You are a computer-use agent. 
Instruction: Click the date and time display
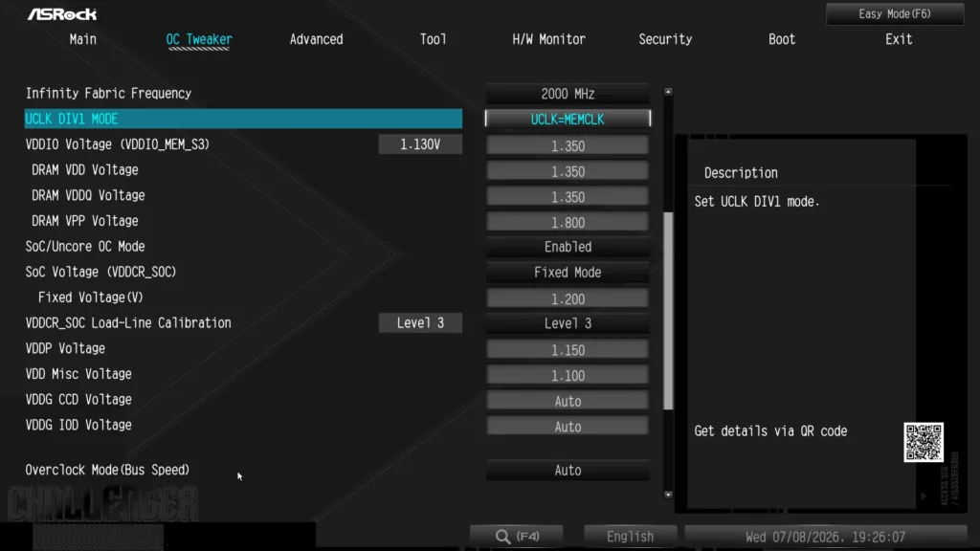(x=825, y=537)
